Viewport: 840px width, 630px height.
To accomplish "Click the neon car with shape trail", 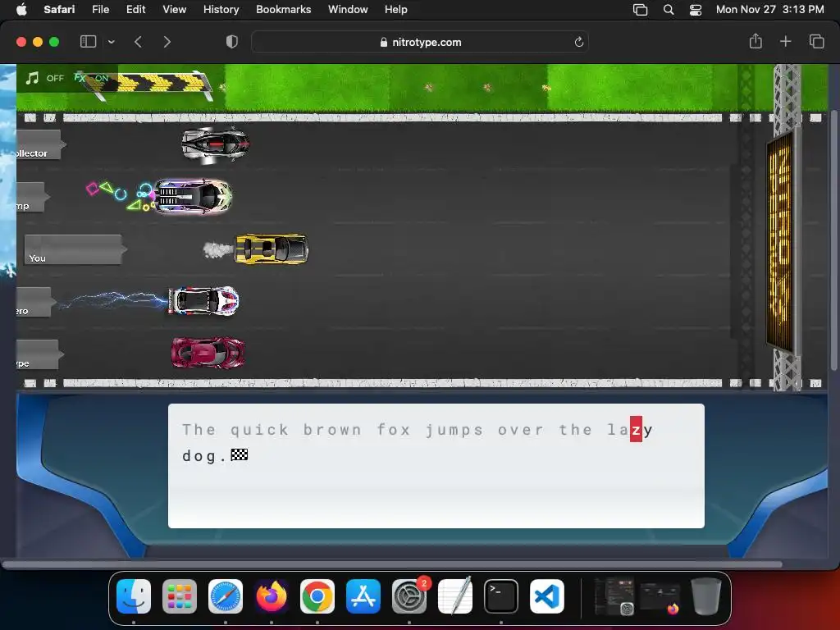I will (x=193, y=197).
